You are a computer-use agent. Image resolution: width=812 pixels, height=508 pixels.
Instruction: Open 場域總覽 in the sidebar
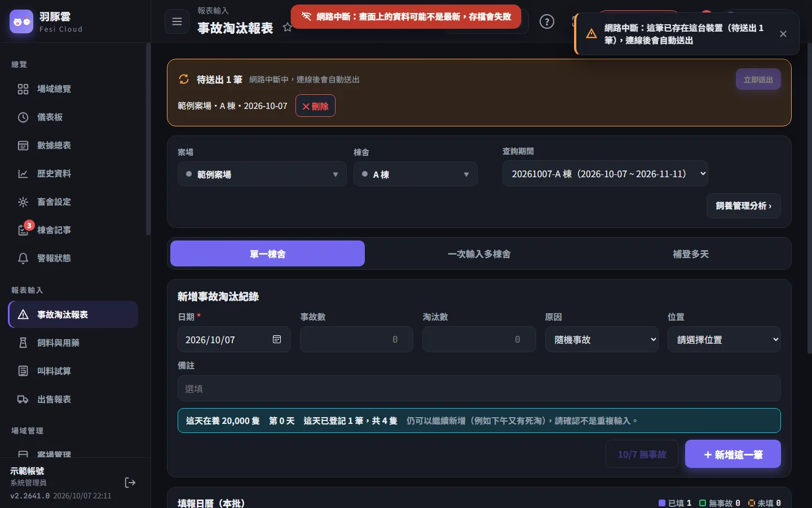click(x=73, y=89)
